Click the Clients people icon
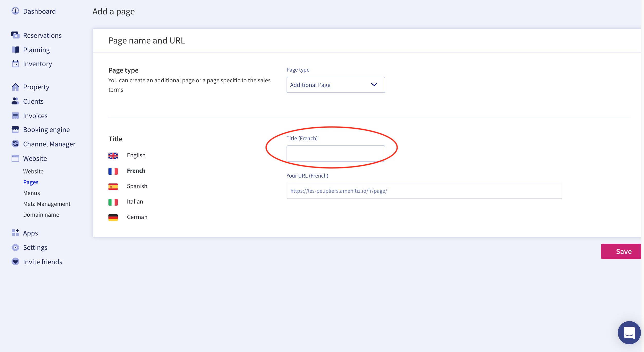 click(x=15, y=101)
